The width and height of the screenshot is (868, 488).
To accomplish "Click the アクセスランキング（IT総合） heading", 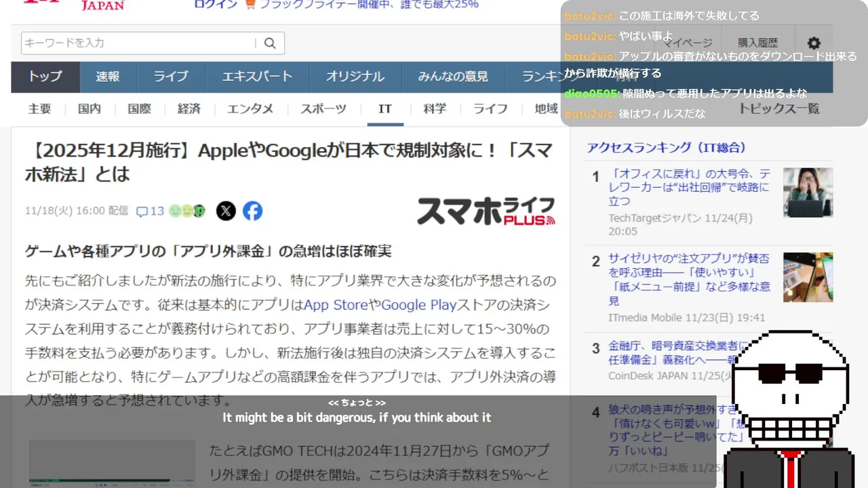I will (666, 147).
